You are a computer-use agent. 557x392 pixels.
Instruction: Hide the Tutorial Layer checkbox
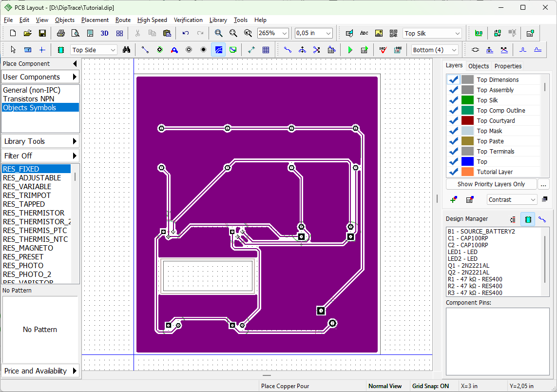(453, 172)
